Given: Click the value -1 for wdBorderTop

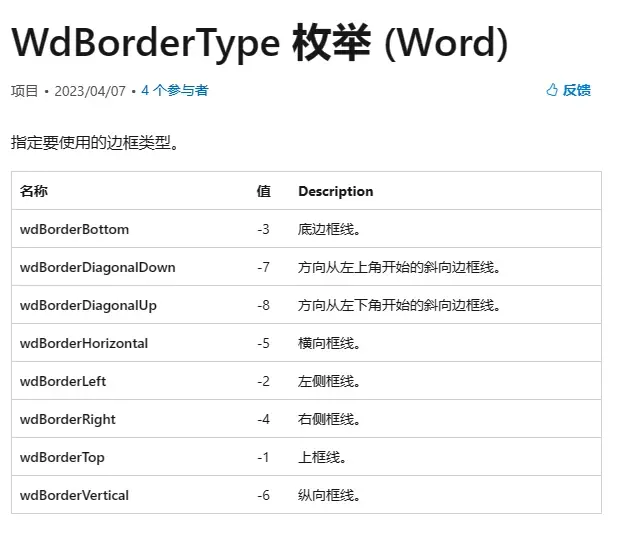Looking at the screenshot, I should tap(263, 457).
